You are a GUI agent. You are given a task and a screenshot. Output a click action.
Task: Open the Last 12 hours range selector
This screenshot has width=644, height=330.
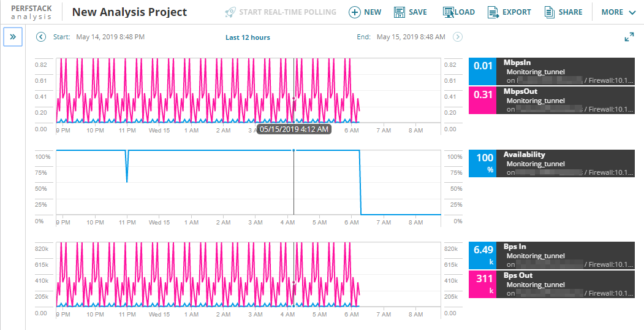click(x=248, y=37)
